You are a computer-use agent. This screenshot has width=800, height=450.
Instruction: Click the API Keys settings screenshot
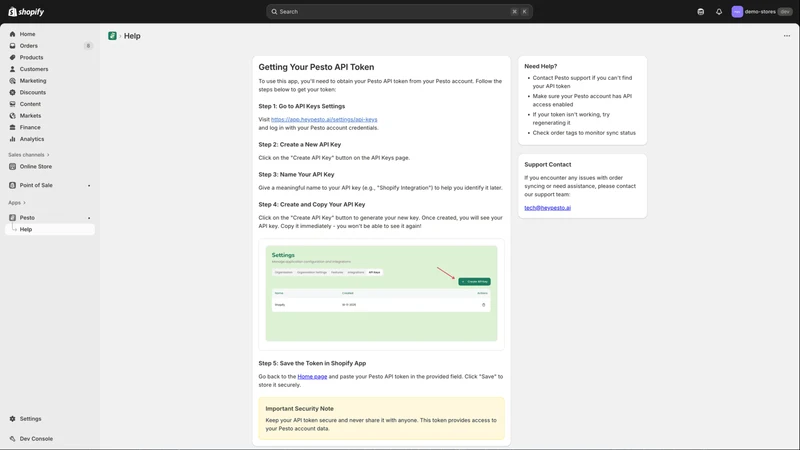(x=381, y=294)
